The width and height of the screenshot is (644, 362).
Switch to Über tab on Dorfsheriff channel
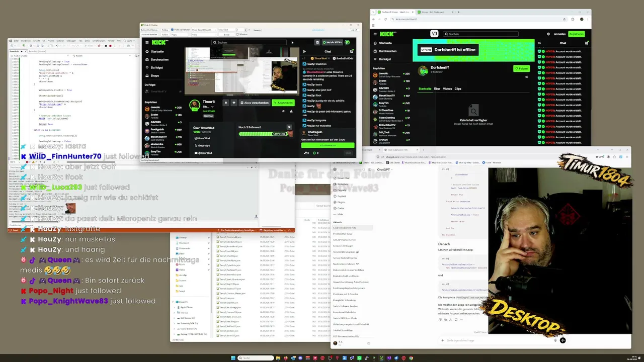point(437,88)
